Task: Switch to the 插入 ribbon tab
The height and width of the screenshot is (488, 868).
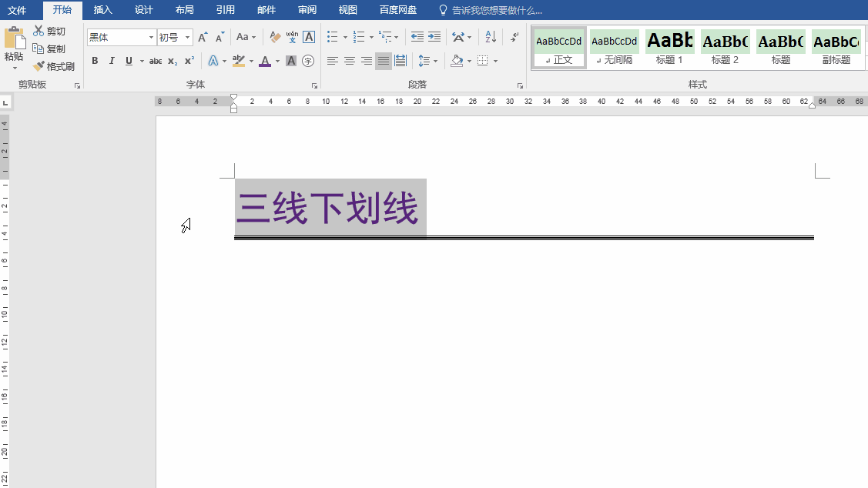Action: click(103, 10)
